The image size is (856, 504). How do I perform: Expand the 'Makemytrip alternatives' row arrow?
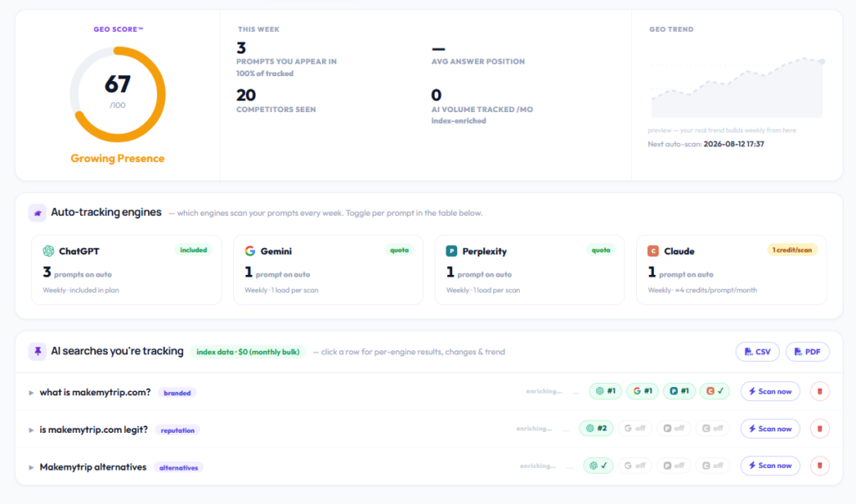31,467
